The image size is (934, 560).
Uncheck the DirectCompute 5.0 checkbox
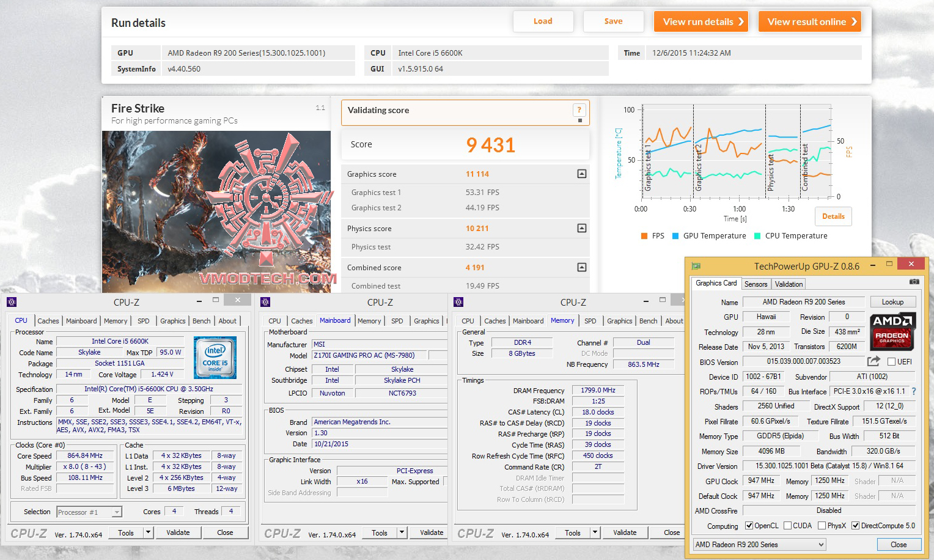coord(856,526)
